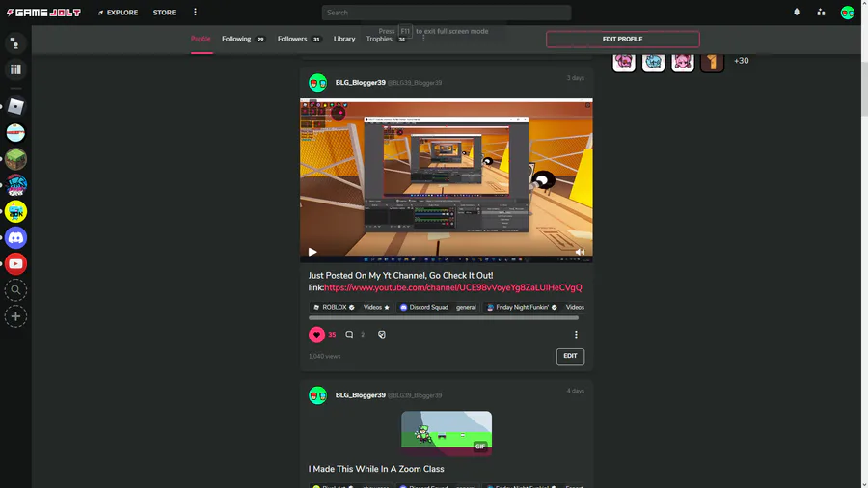The width and height of the screenshot is (868, 488).
Task: Open the GIF thumbnail in second post
Action: [447, 433]
